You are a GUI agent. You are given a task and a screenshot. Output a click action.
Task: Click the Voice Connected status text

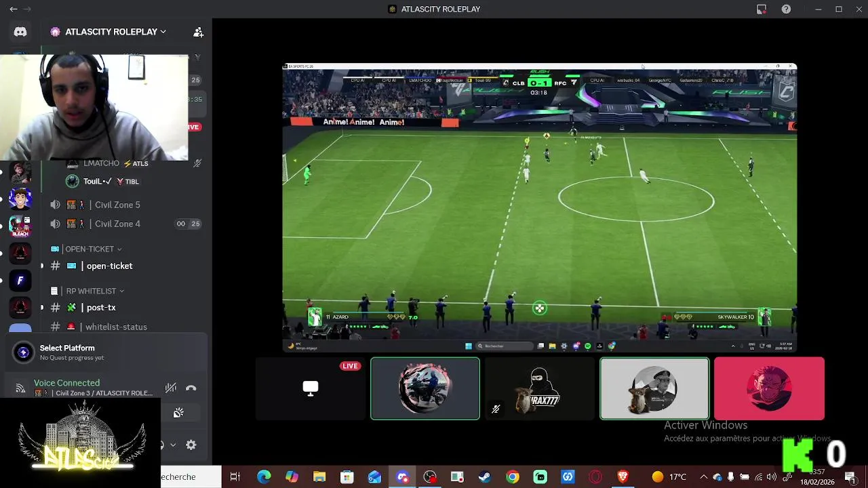click(66, 383)
